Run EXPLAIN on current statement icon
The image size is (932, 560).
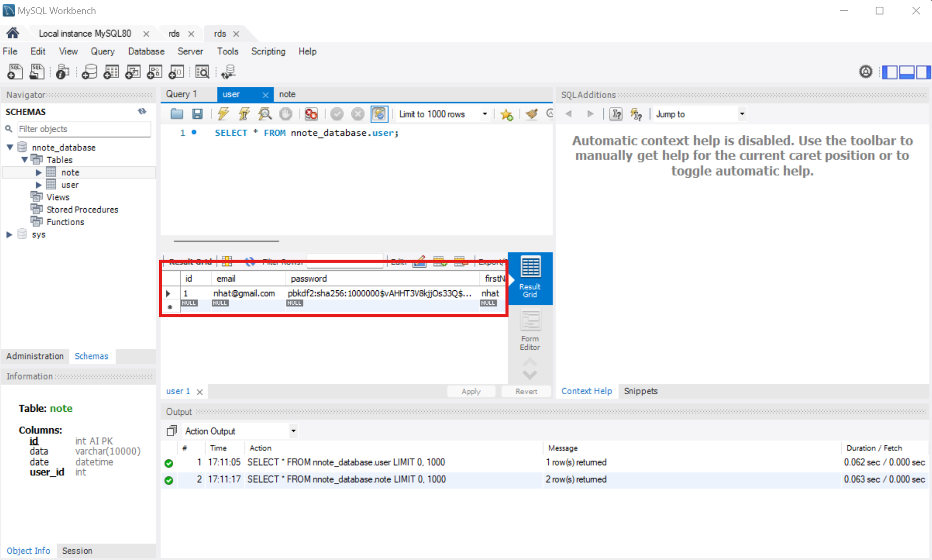coord(265,114)
